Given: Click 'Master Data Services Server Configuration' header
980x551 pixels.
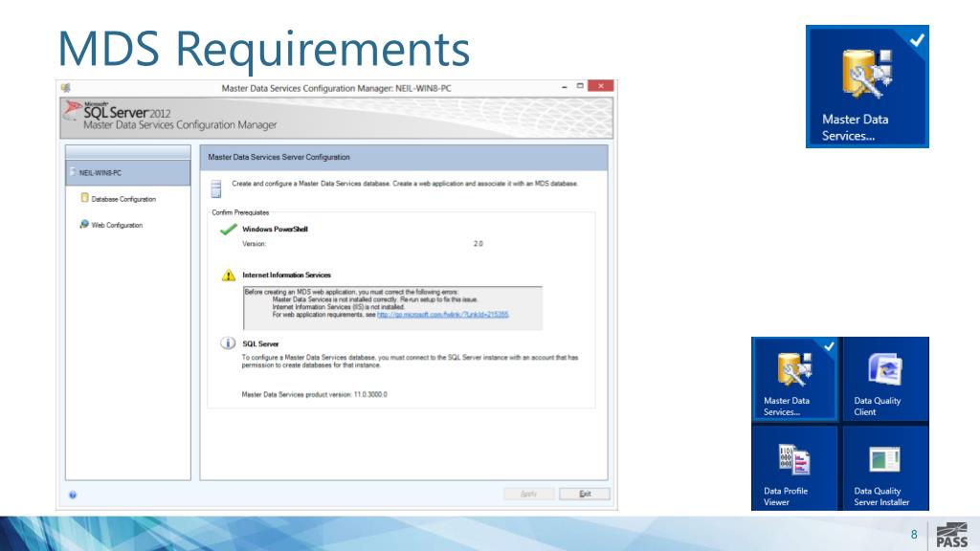Looking at the screenshot, I should (278, 157).
